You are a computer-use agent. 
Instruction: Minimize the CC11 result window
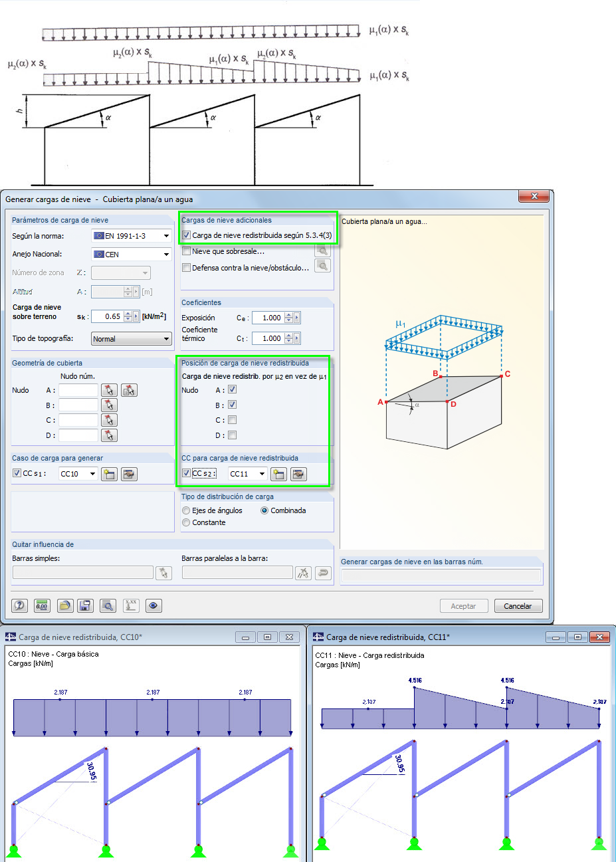[x=556, y=637]
